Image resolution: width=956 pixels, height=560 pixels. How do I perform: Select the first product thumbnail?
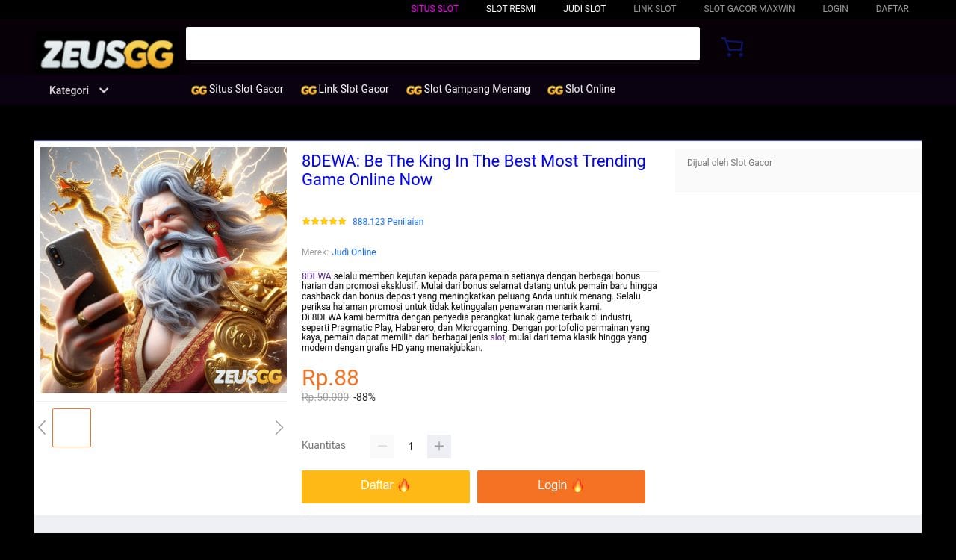click(x=72, y=428)
